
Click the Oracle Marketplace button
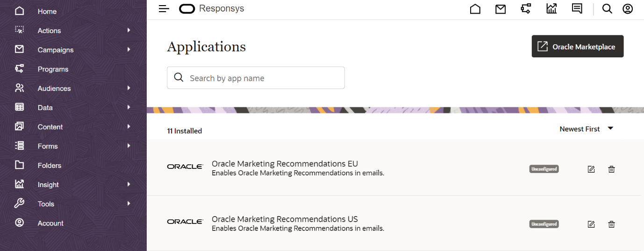pyautogui.click(x=577, y=47)
